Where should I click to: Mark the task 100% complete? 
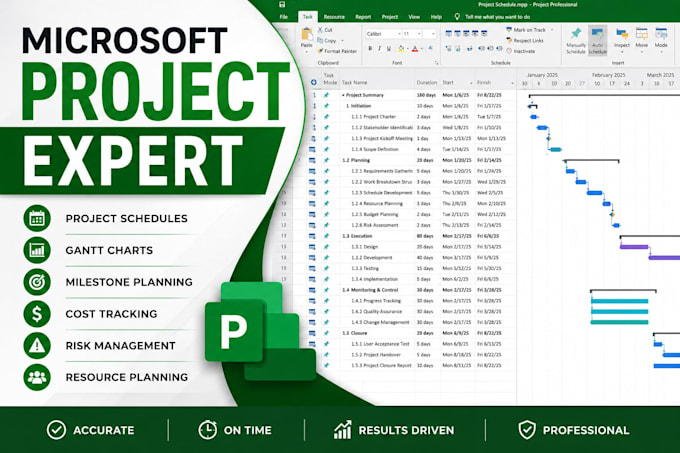[x=484, y=33]
